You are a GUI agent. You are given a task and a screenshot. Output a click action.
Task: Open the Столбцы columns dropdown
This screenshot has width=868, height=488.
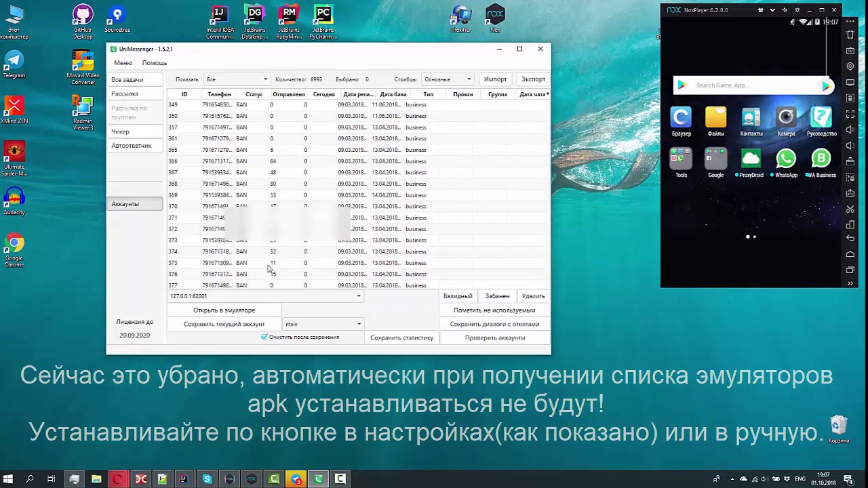(447, 79)
